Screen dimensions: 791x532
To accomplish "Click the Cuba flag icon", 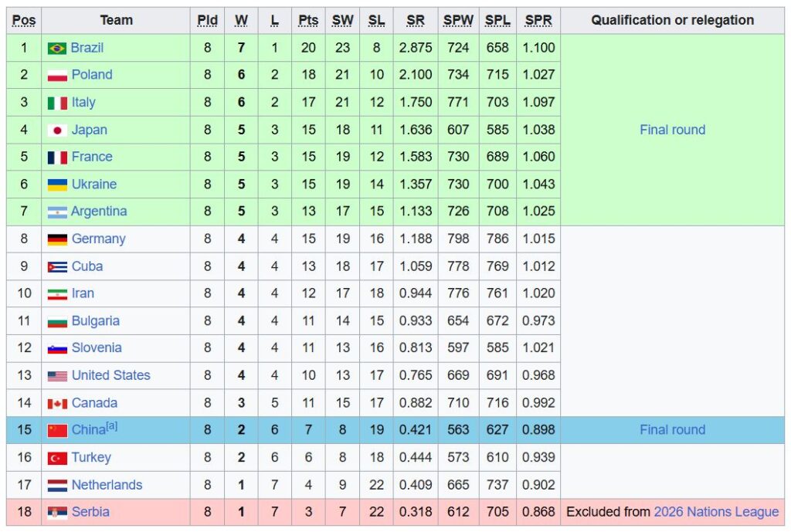I will [x=57, y=267].
